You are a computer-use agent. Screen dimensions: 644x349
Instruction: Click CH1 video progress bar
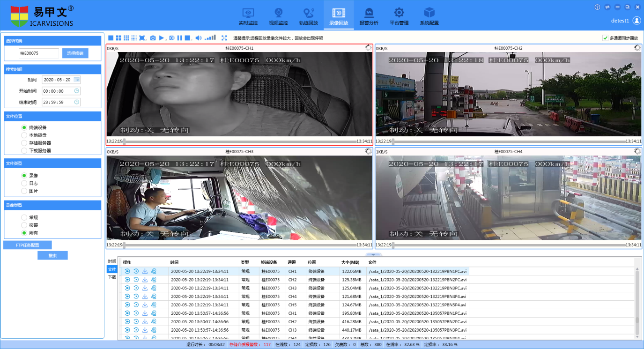(239, 141)
